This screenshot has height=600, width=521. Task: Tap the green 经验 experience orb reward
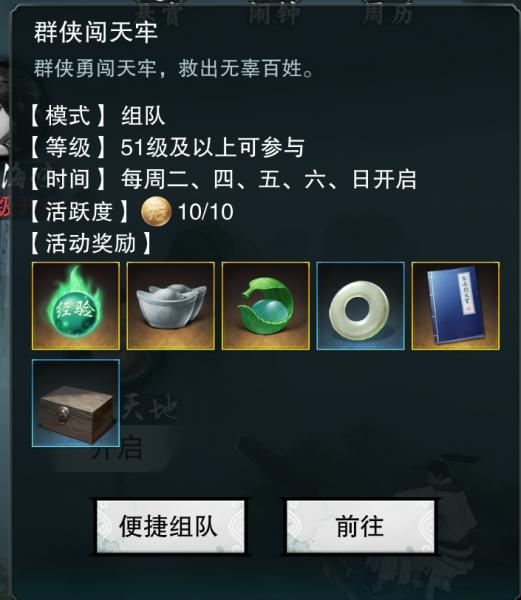point(76,306)
